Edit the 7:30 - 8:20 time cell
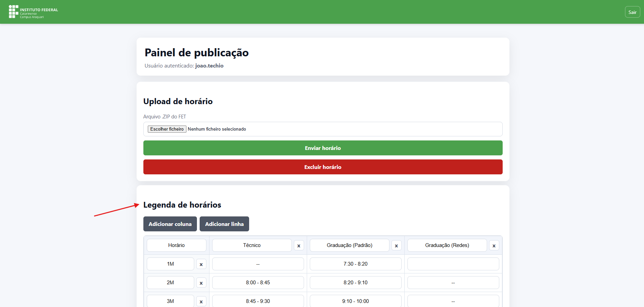644x307 pixels. (x=355, y=264)
